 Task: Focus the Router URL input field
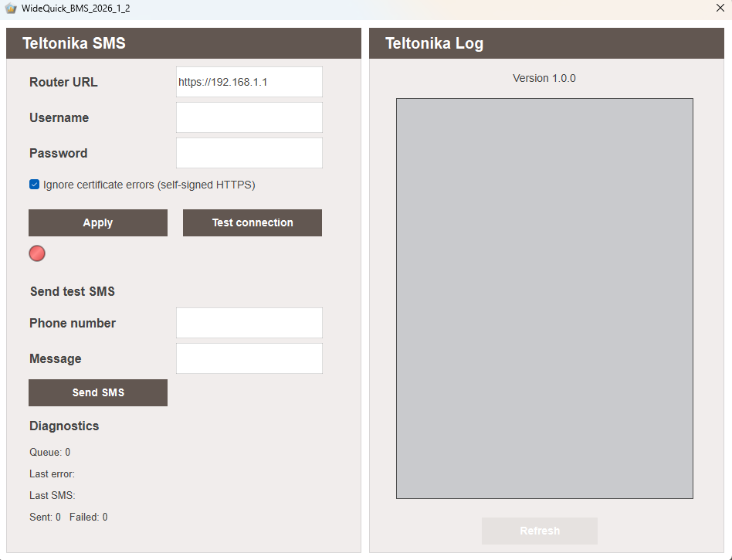(x=249, y=82)
